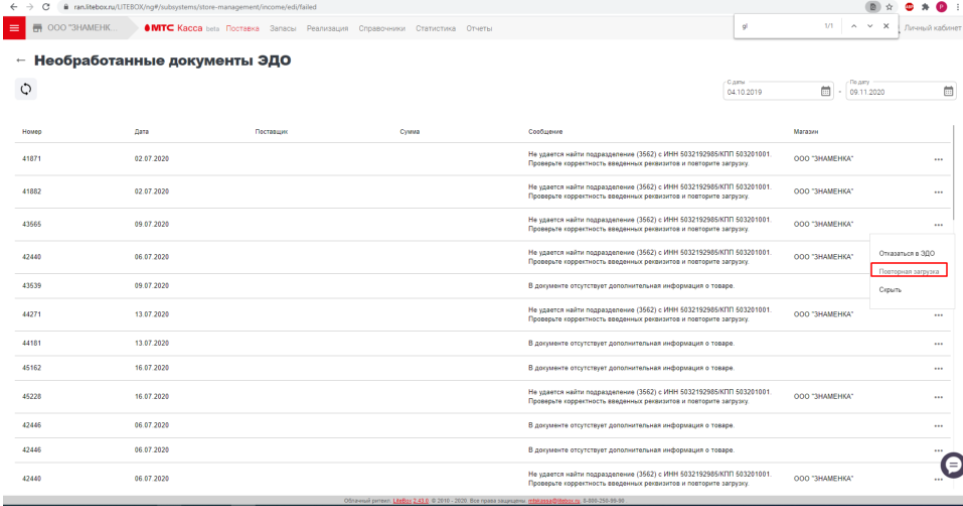The image size is (963, 506).
Task: Click the start date input 04.10.2019
Action: click(x=770, y=93)
